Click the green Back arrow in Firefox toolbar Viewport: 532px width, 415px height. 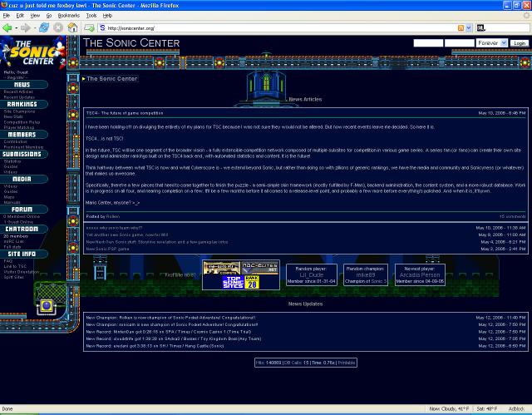(7, 27)
